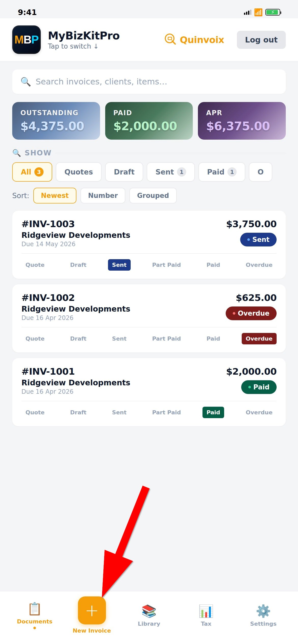Open the Paid $2,000.00 summary card
The width and height of the screenshot is (298, 644).
point(149,121)
